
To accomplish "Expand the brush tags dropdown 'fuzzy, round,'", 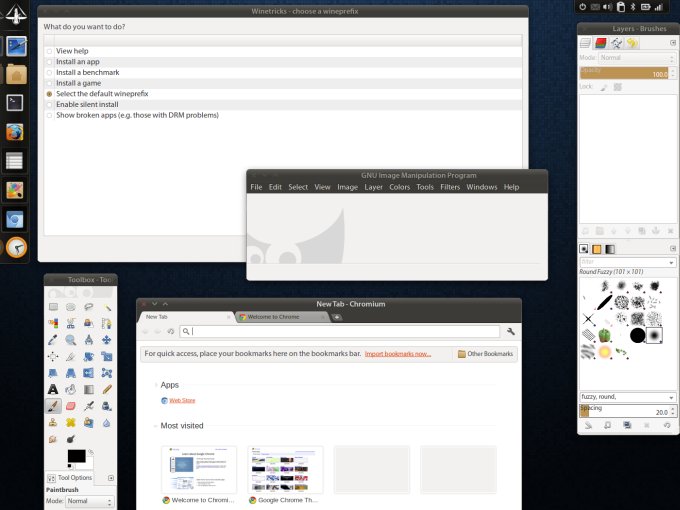I will tap(628, 397).
